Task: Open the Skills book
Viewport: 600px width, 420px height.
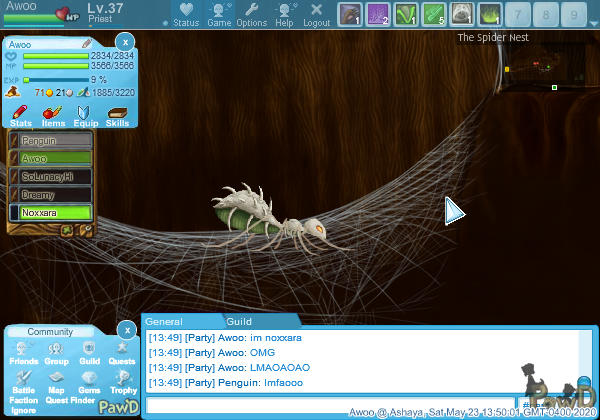Action: pos(117,113)
